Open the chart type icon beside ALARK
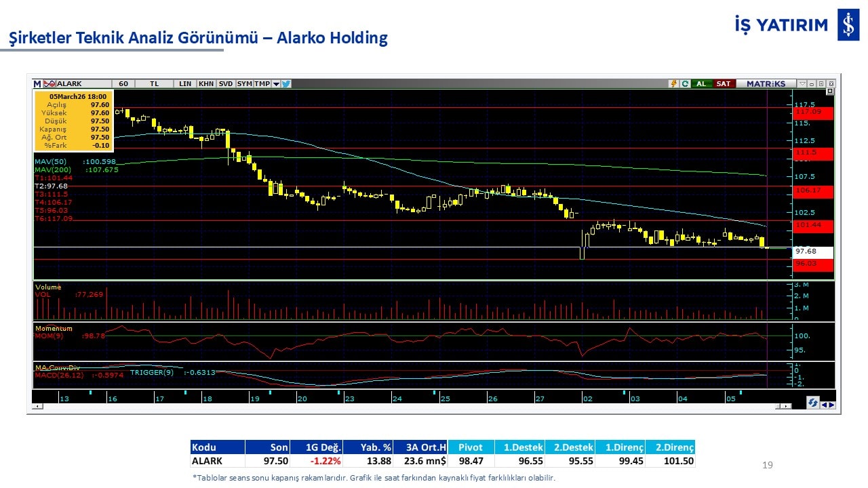This screenshot has height=488, width=868. pyautogui.click(x=49, y=84)
